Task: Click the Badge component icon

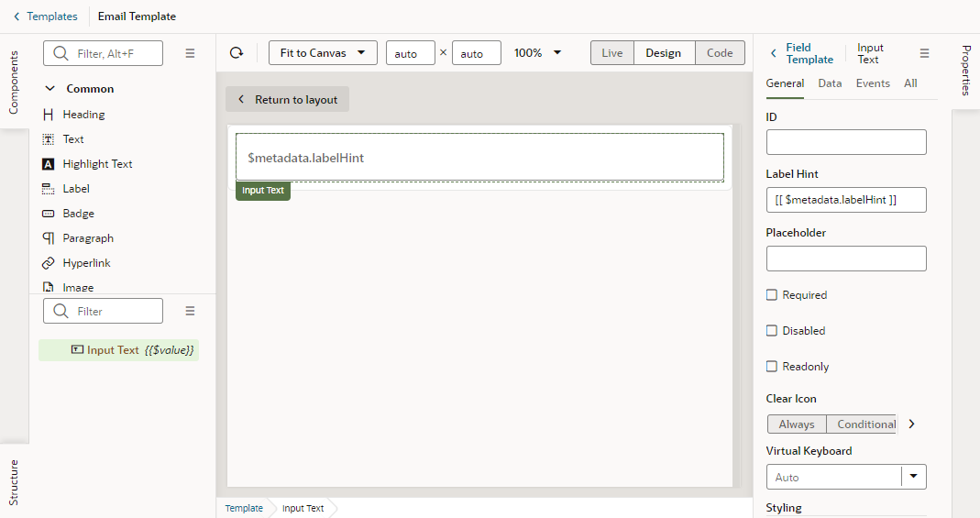Action: 48,214
